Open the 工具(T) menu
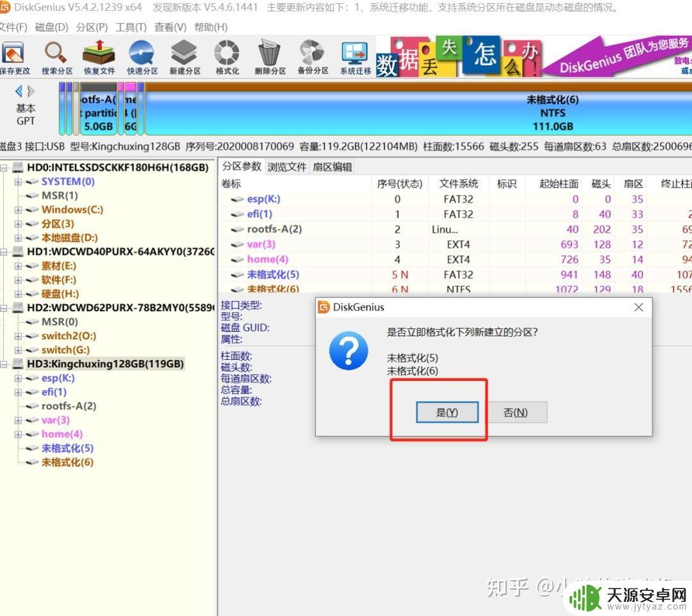Screen dimensions: 692x616 tap(131, 28)
